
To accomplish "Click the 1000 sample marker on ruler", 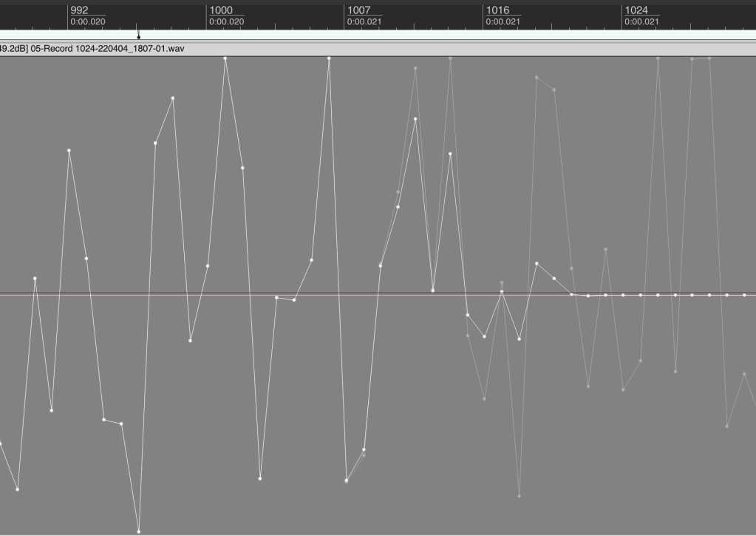I will (221, 10).
